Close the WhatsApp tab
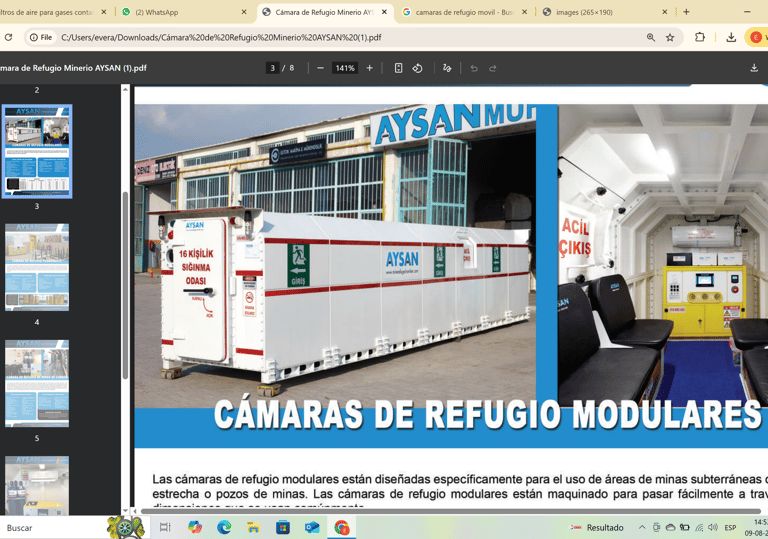The image size is (768, 539). tap(244, 12)
